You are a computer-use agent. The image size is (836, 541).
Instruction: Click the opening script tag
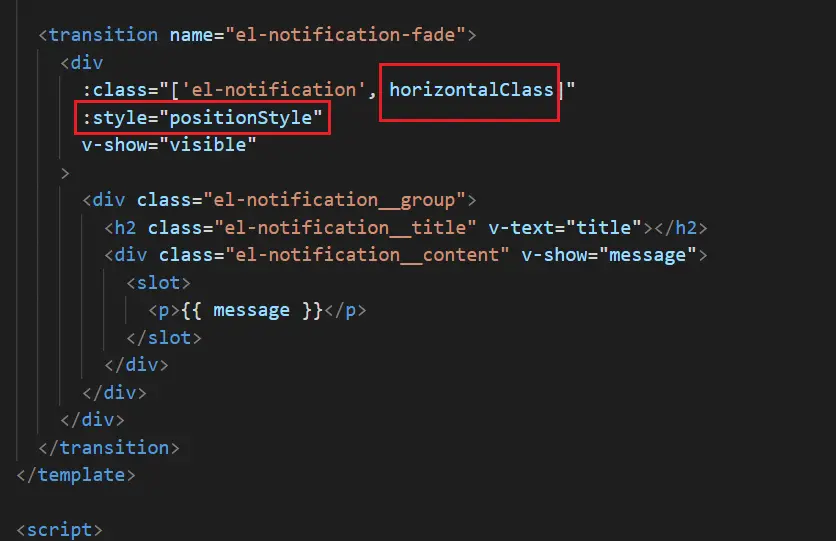click(x=59, y=530)
